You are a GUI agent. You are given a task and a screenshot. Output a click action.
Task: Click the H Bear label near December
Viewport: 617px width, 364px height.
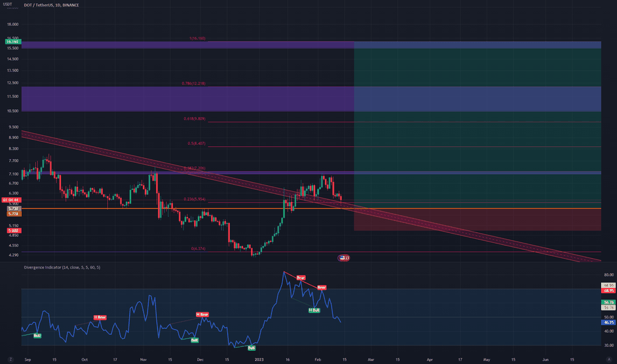point(203,314)
